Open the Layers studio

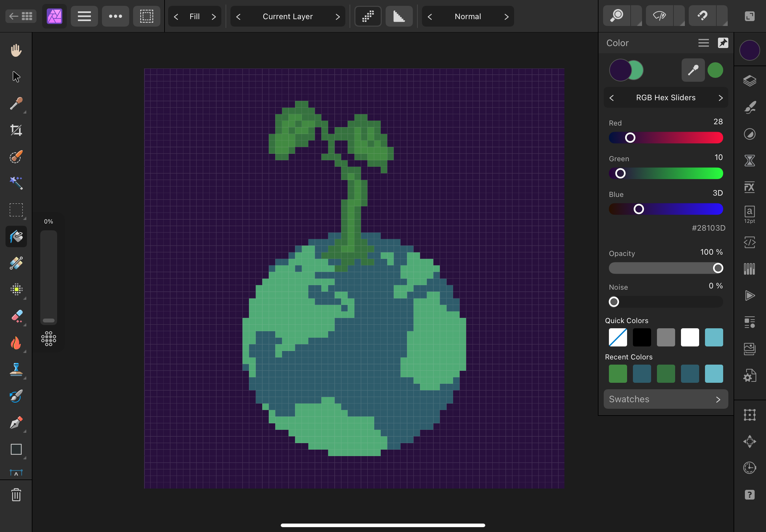749,81
